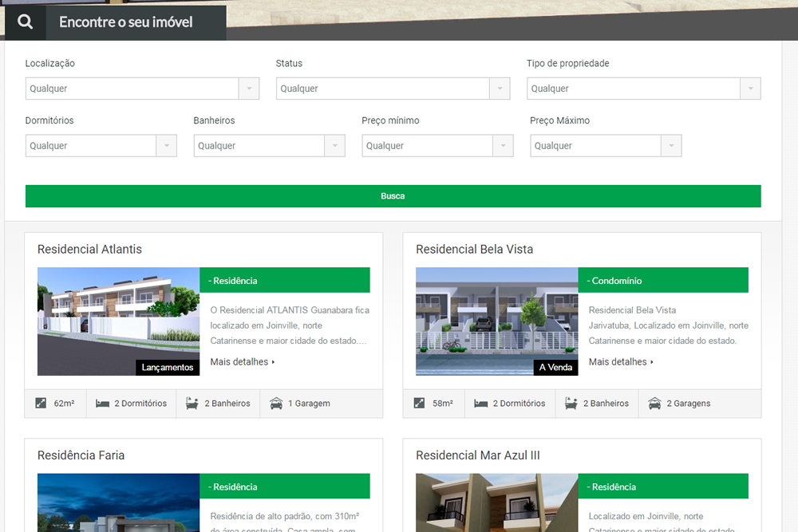Click the 2 Banheiros text in Bela Vista card
Screen dimensions: 798x532
606,404
